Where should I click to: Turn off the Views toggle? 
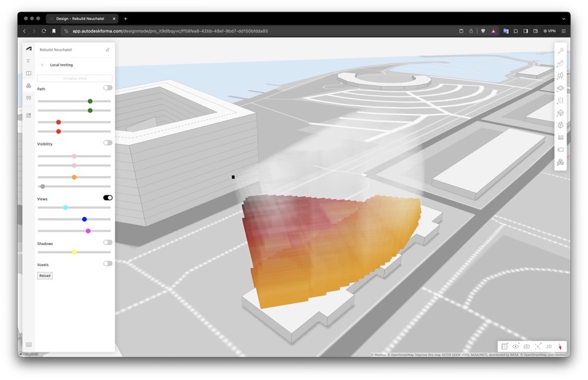[x=108, y=198]
